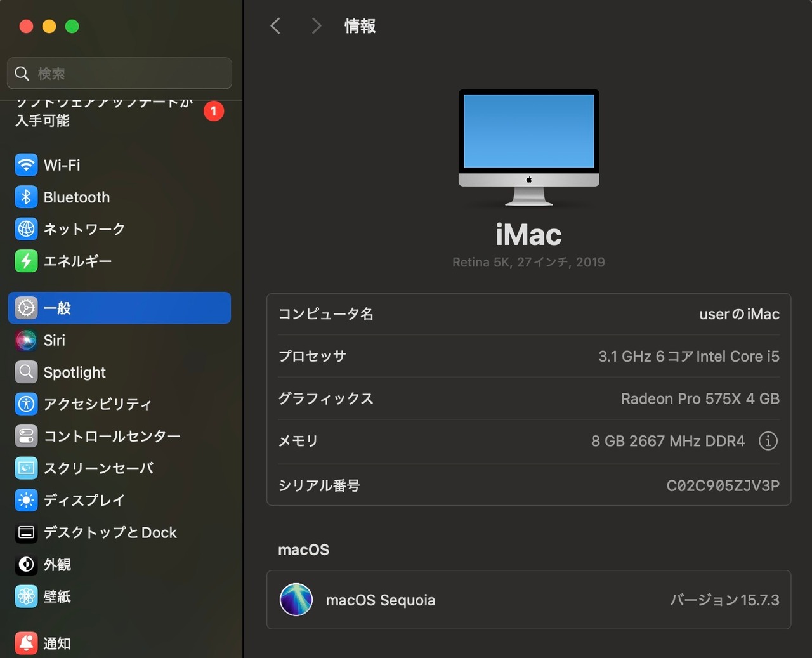Select スクリーンセーバ label in sidebar

coord(98,468)
